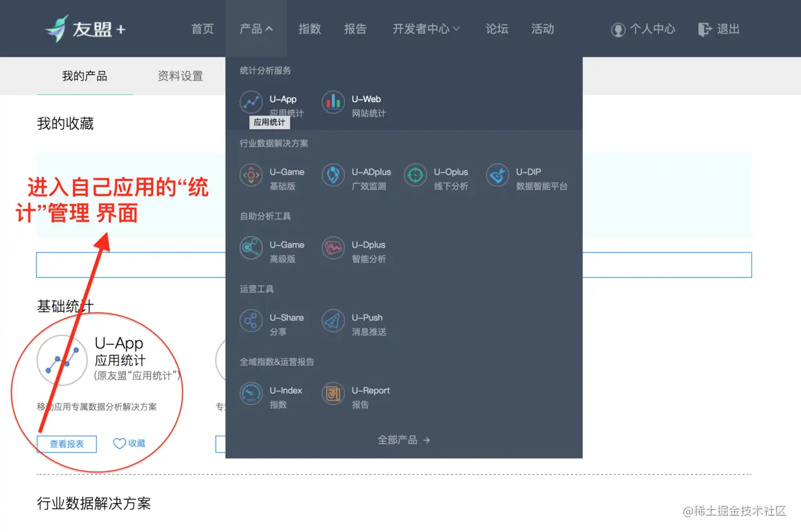The image size is (801, 532).
Task: Select U-Oplus 线下分析 icon
Action: pos(415,175)
